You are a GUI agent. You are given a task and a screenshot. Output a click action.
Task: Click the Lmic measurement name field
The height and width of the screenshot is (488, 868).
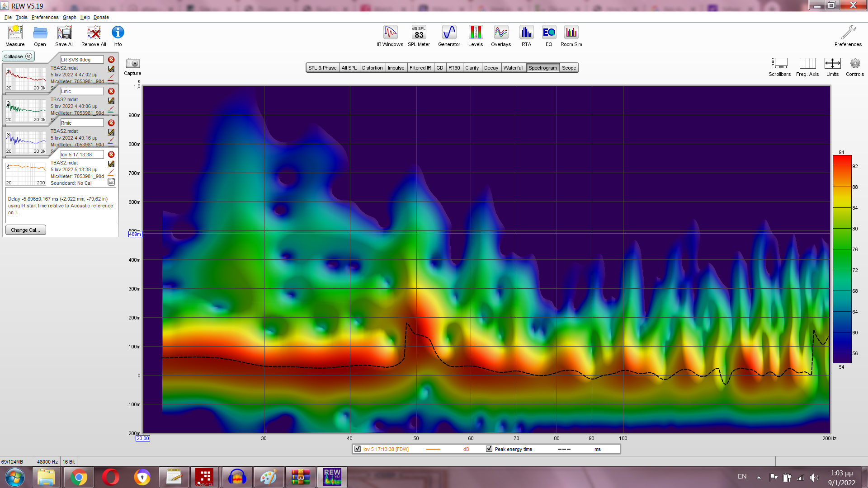(82, 91)
